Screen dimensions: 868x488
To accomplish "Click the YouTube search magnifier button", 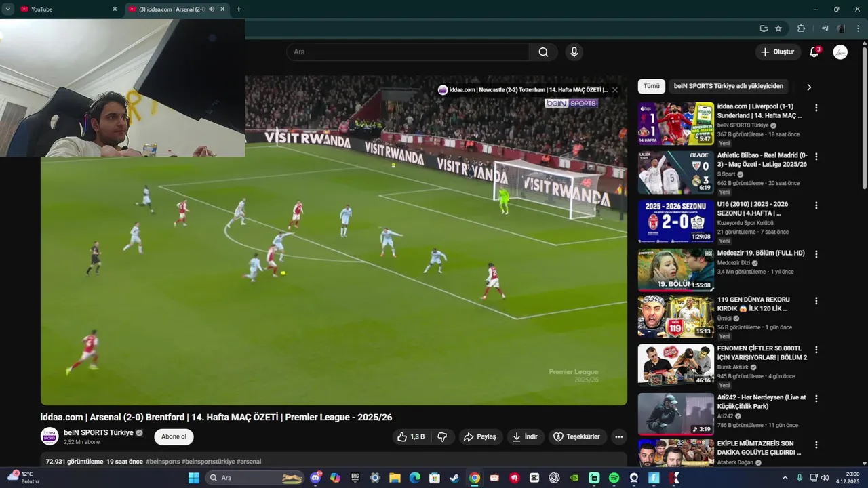I will click(543, 52).
